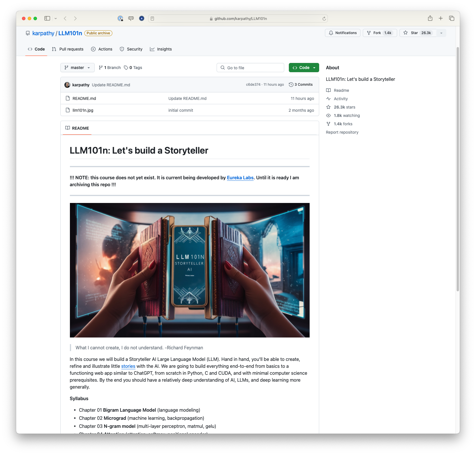Click the Notifications bell button
Image resolution: width=476 pixels, height=455 pixels.
[x=343, y=33]
